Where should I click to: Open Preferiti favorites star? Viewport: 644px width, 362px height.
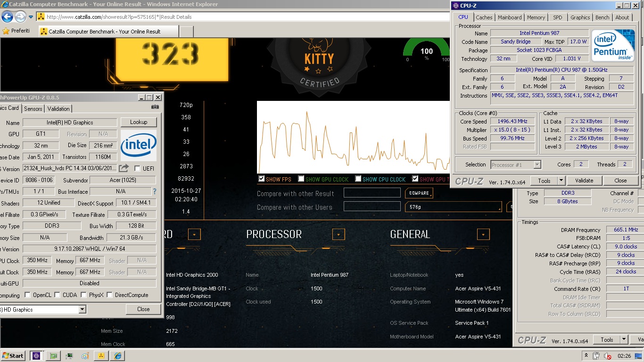coord(6,31)
